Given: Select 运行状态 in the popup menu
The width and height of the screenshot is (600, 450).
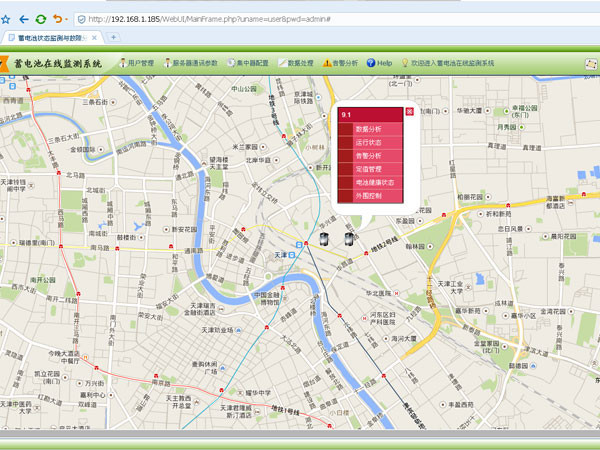Looking at the screenshot, I should coord(368,143).
